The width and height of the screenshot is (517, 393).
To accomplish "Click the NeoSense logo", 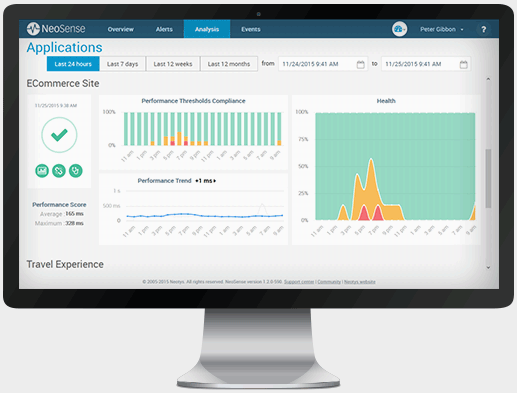I will click(x=56, y=29).
